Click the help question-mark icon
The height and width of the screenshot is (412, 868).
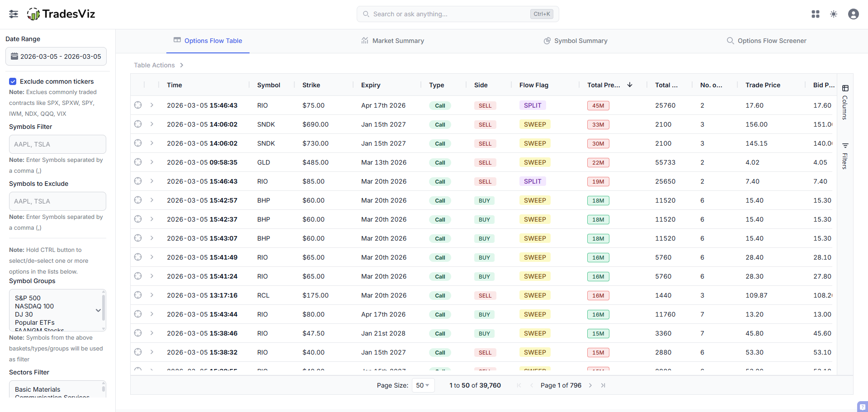(863, 407)
